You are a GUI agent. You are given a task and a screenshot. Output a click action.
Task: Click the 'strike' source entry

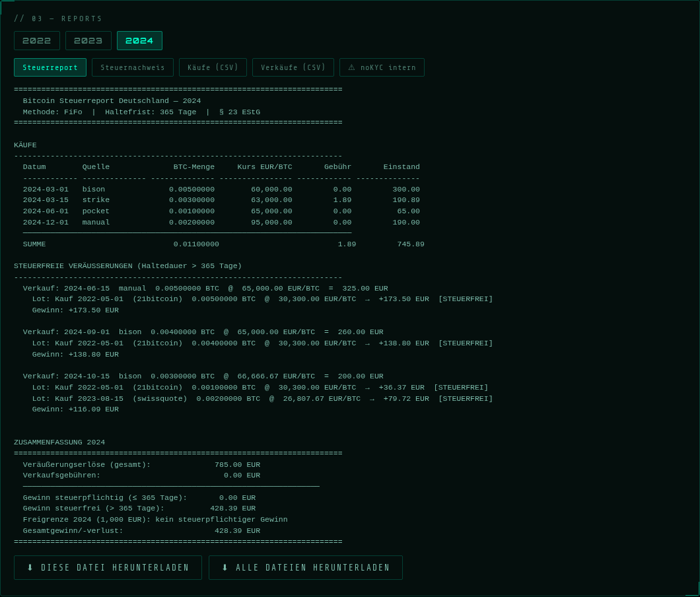pos(96,200)
